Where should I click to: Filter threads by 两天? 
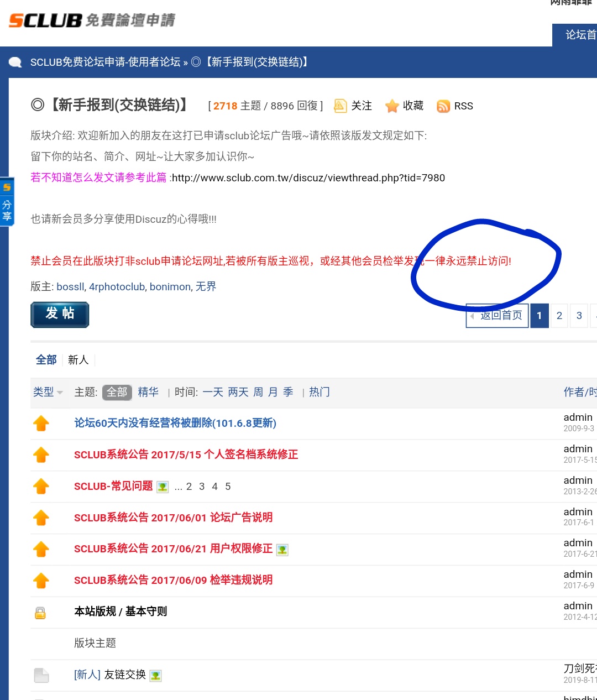pos(238,392)
